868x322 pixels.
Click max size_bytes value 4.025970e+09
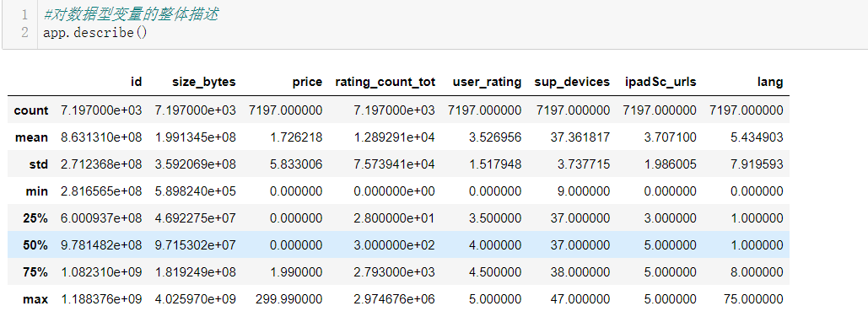196,300
